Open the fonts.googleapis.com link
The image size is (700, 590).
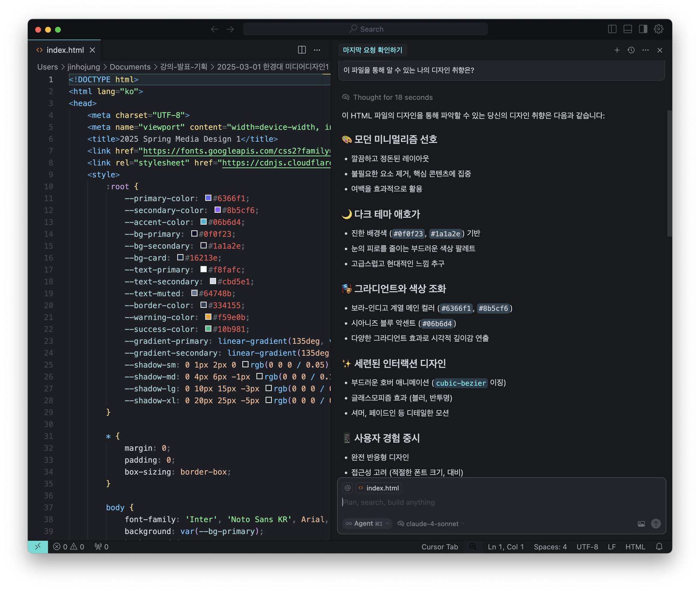[x=237, y=151]
